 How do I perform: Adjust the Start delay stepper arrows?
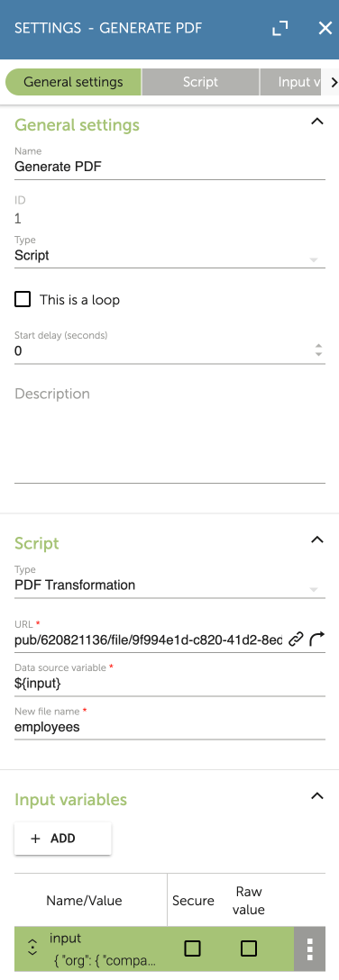click(x=318, y=350)
